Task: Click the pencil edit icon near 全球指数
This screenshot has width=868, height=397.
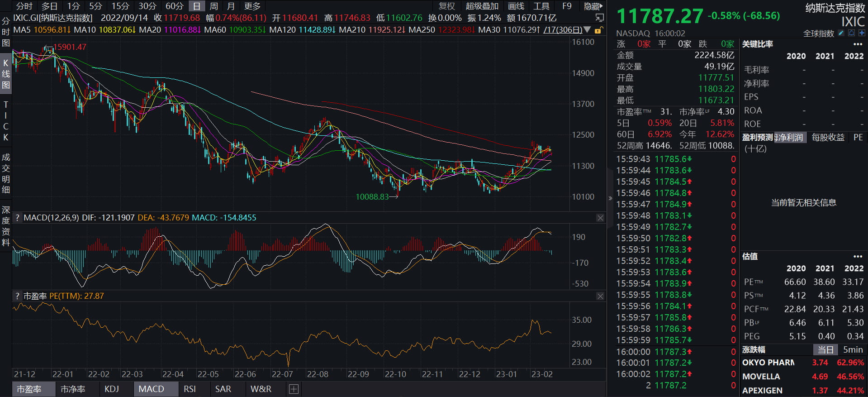Action: [841, 33]
